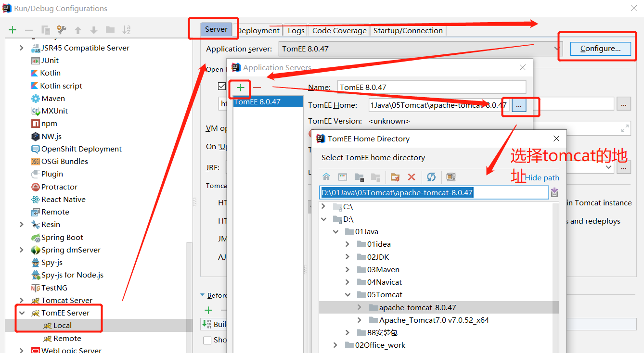Create new folder icon in Run/Debug toolbar
This screenshot has width=644, height=353.
[x=110, y=30]
